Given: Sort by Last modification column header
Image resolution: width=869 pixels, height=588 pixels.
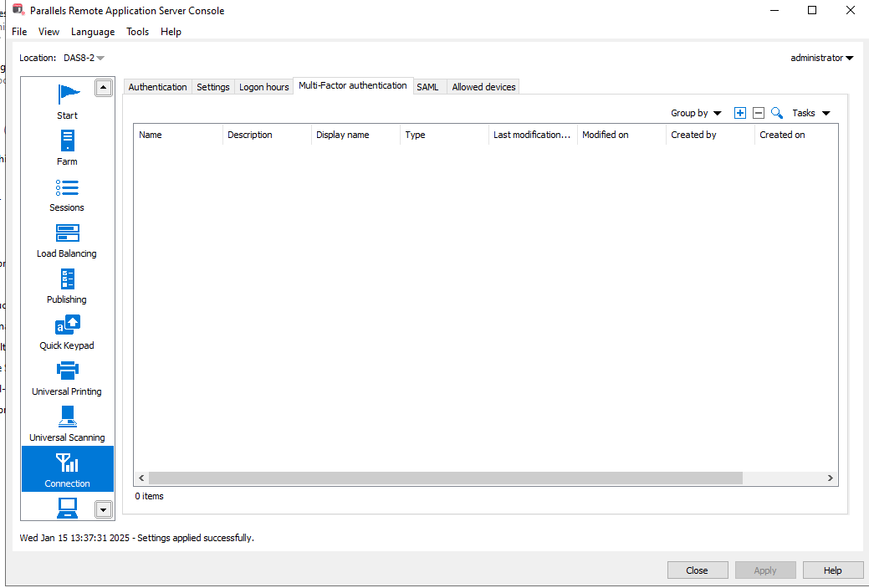Looking at the screenshot, I should pos(533,135).
